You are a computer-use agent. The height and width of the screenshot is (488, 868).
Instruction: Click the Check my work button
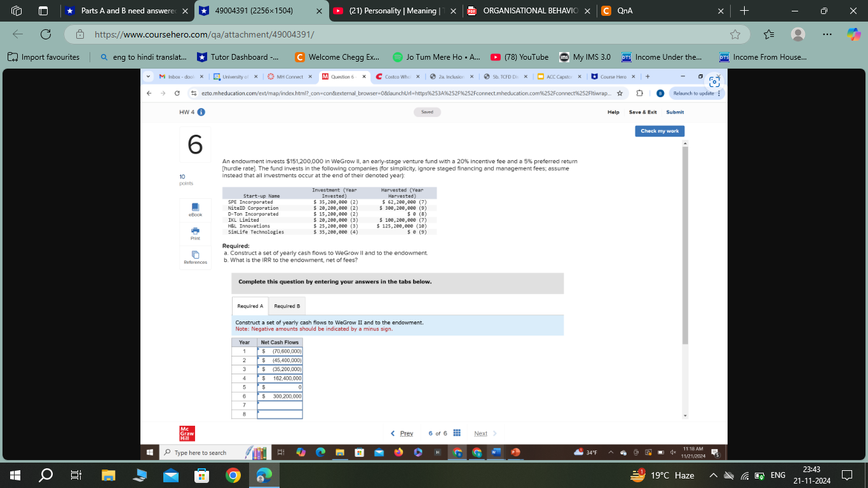click(660, 131)
